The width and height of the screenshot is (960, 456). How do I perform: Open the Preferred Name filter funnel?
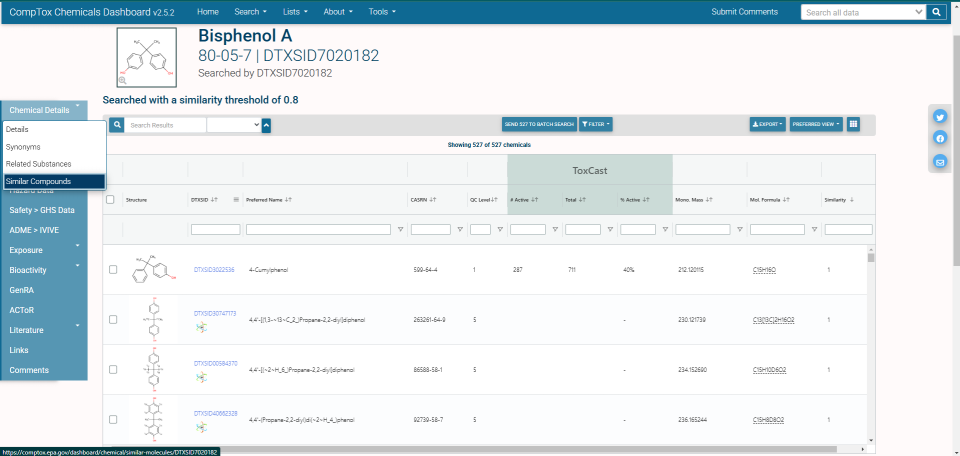(x=400, y=230)
